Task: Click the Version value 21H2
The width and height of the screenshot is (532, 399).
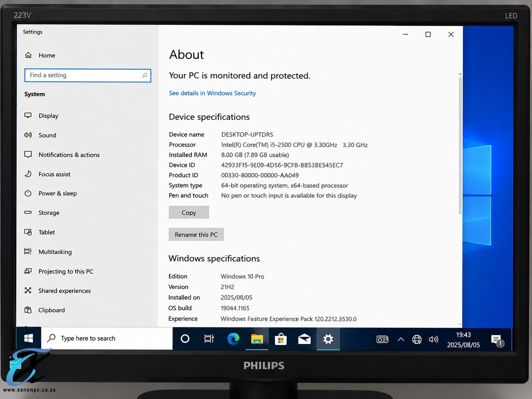Action: pos(227,287)
